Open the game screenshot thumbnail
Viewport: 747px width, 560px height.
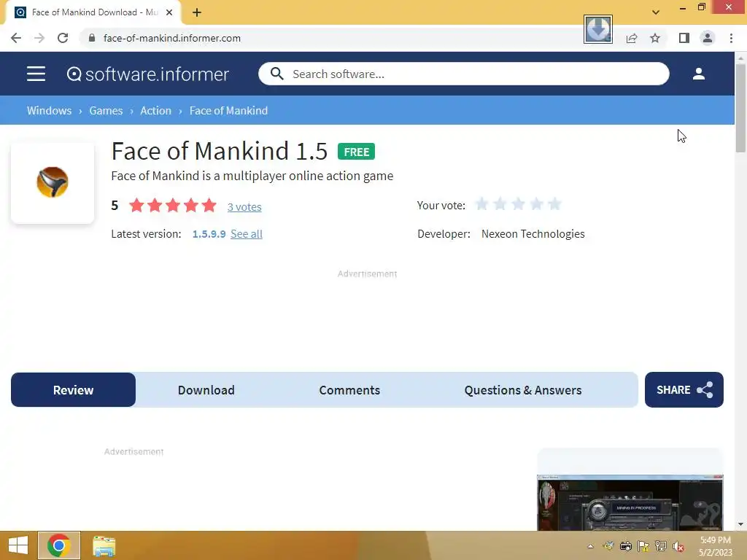[630, 502]
